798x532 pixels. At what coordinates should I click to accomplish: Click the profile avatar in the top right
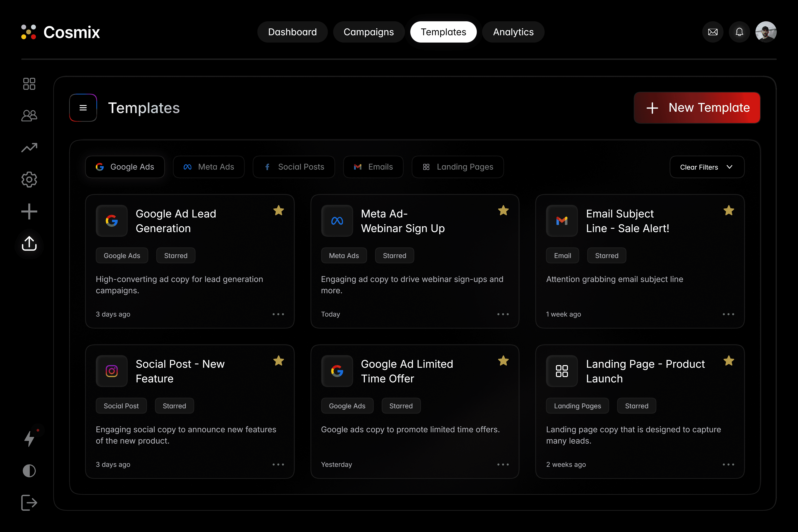point(766,32)
